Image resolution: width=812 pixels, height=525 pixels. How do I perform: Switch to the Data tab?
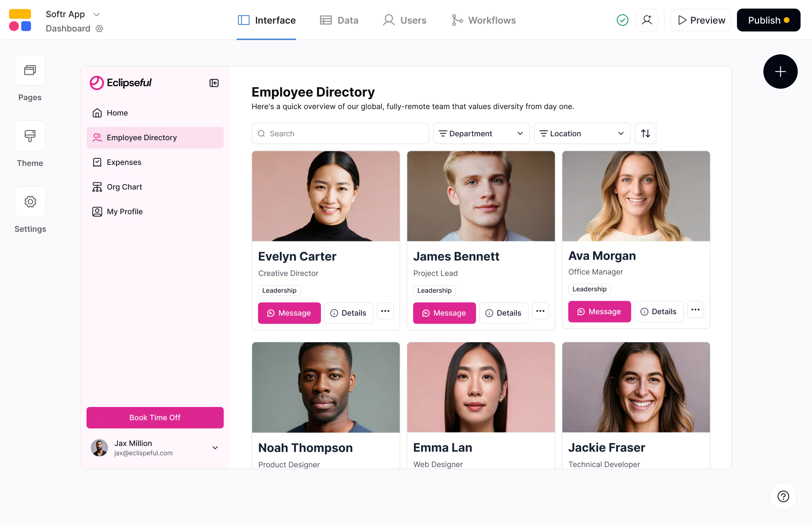click(x=339, y=20)
